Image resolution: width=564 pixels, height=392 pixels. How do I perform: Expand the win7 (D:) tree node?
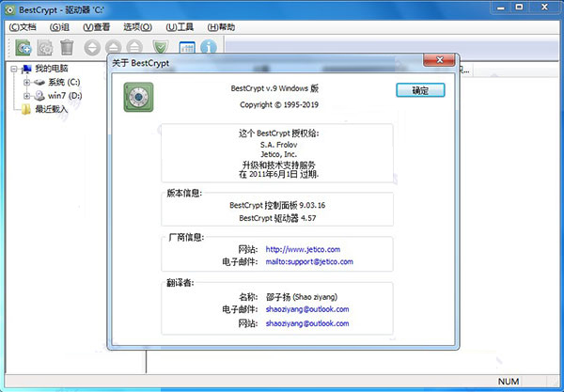point(26,96)
